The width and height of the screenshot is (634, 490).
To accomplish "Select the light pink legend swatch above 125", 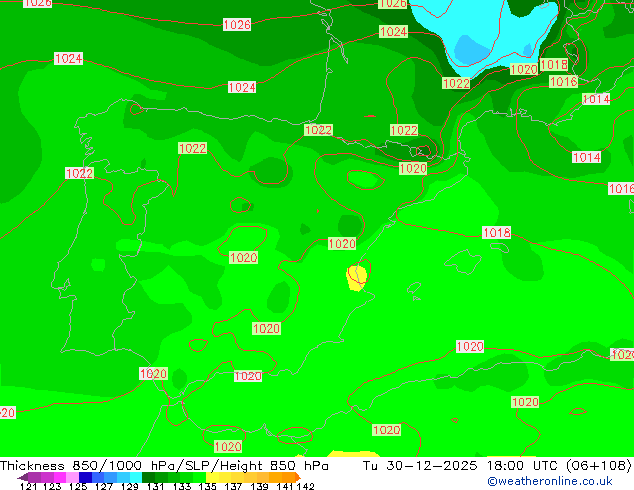I will click(x=72, y=477).
